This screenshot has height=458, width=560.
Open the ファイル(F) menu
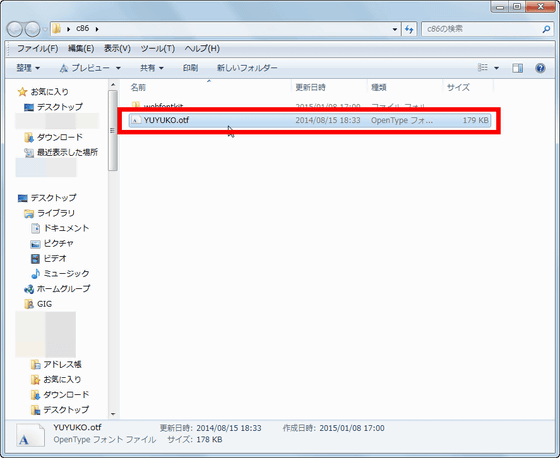click(38, 49)
